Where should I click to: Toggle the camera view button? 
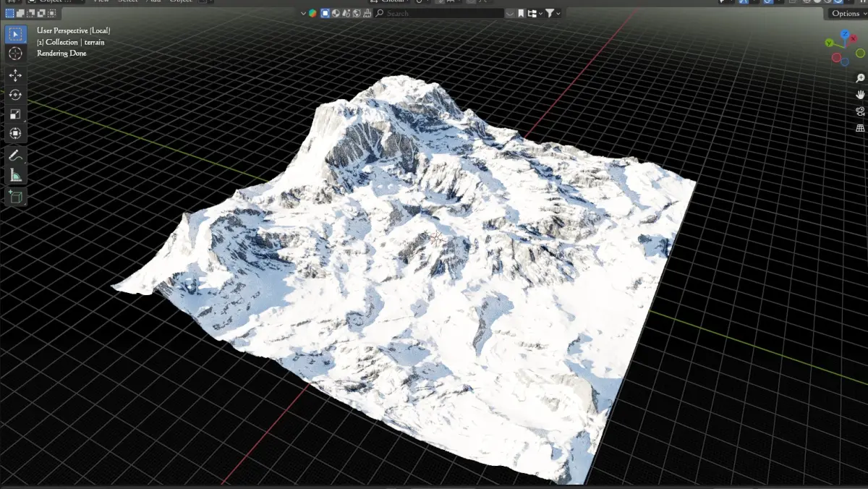pyautogui.click(x=860, y=111)
